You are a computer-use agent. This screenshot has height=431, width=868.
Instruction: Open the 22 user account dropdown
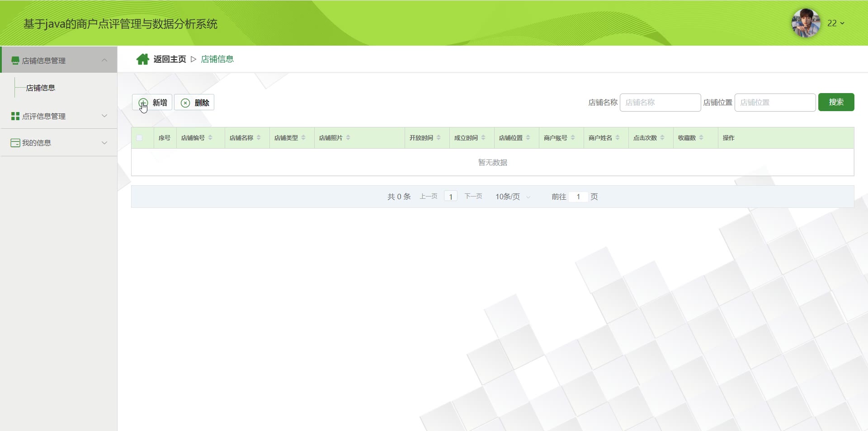836,23
